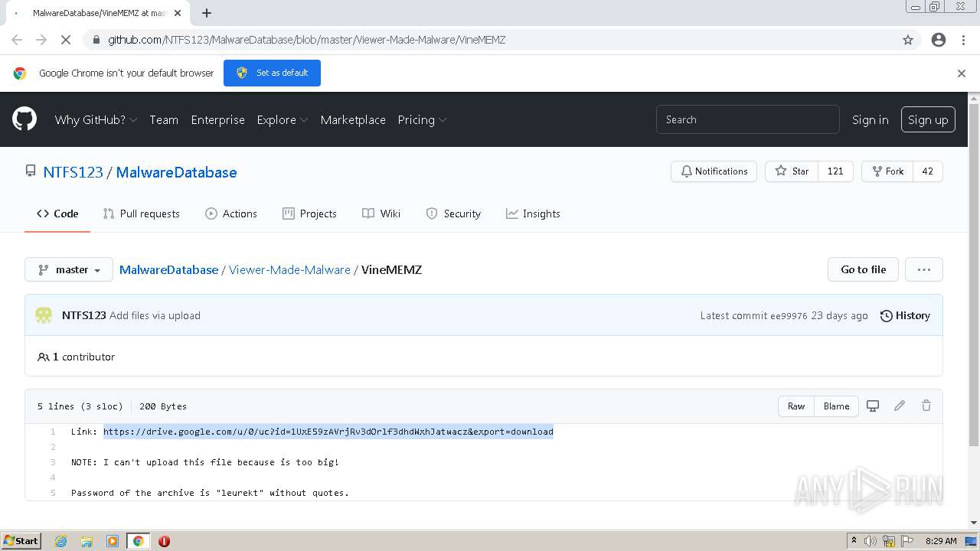This screenshot has width=980, height=551.
Task: Open file in GitHub Desktop icon
Action: (873, 406)
